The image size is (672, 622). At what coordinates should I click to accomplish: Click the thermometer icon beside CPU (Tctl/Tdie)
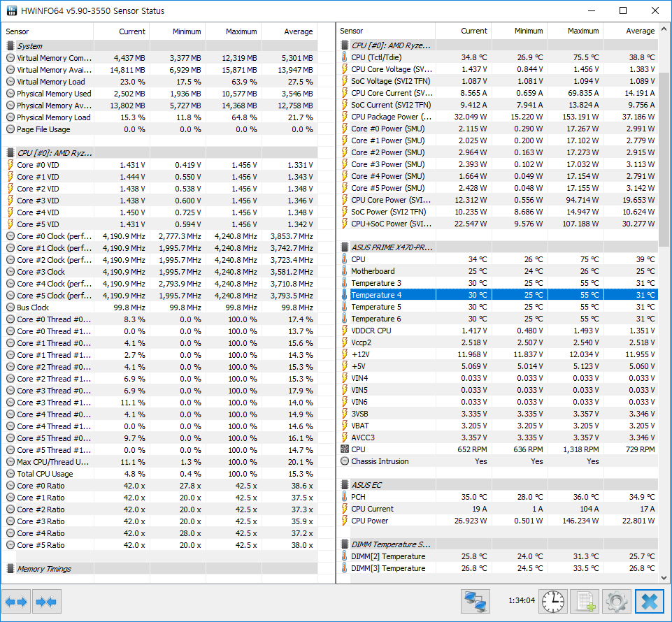tap(345, 57)
